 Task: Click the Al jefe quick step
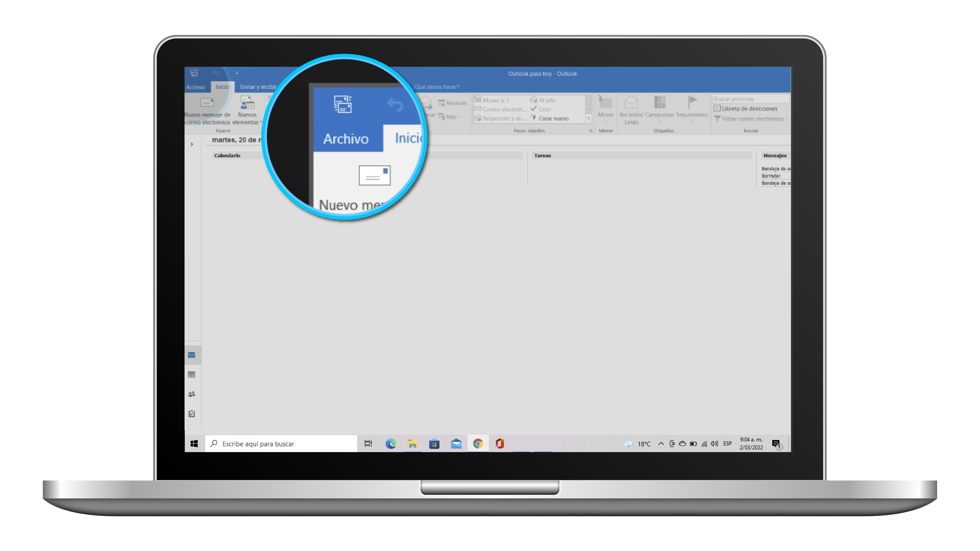pos(543,100)
